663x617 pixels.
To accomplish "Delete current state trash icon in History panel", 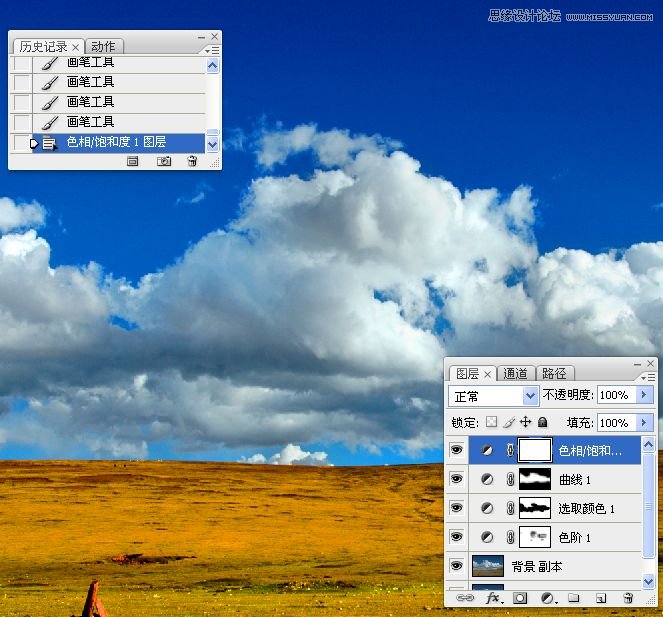I will [192, 161].
